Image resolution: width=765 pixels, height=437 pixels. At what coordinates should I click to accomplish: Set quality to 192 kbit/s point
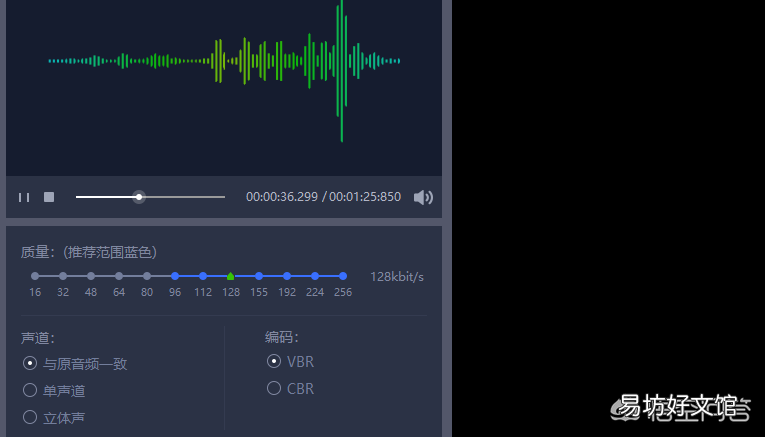click(x=287, y=276)
